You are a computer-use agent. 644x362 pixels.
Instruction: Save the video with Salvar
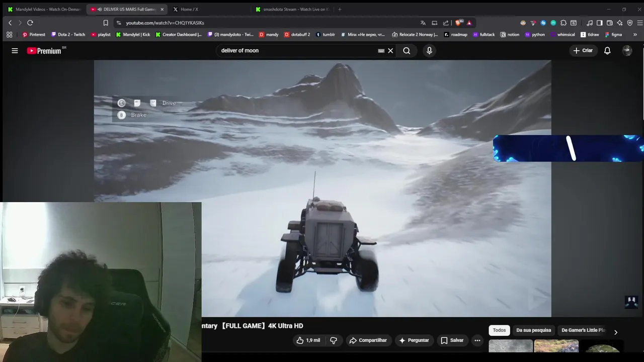452,340
